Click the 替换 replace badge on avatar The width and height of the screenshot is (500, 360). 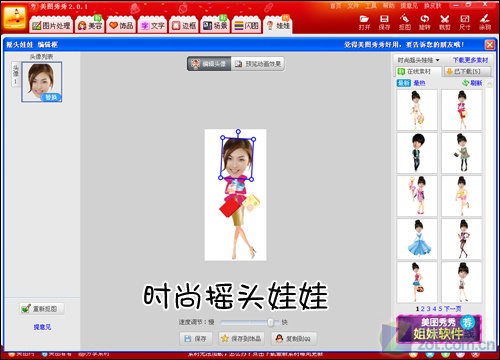click(x=51, y=97)
